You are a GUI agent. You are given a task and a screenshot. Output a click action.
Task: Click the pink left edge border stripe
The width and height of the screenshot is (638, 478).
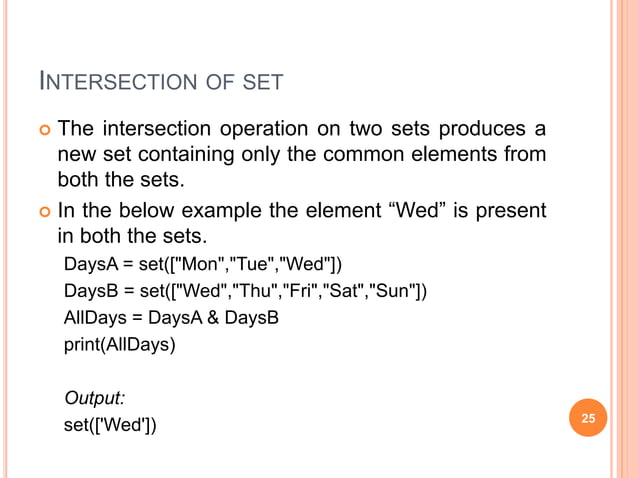[5, 239]
